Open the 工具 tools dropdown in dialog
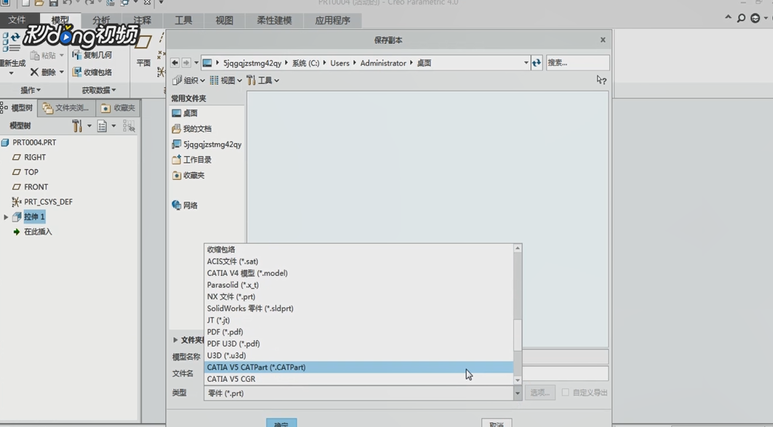The width and height of the screenshot is (773, 427). (263, 80)
